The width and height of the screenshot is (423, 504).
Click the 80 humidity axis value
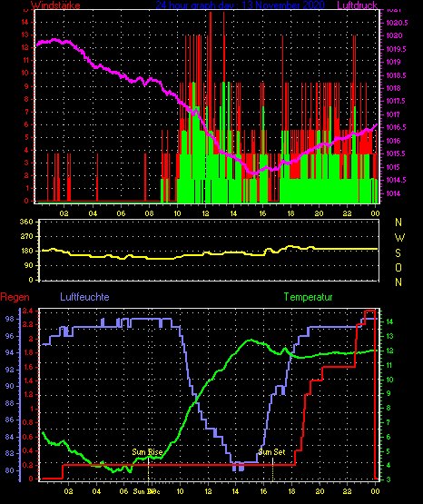(x=10, y=470)
